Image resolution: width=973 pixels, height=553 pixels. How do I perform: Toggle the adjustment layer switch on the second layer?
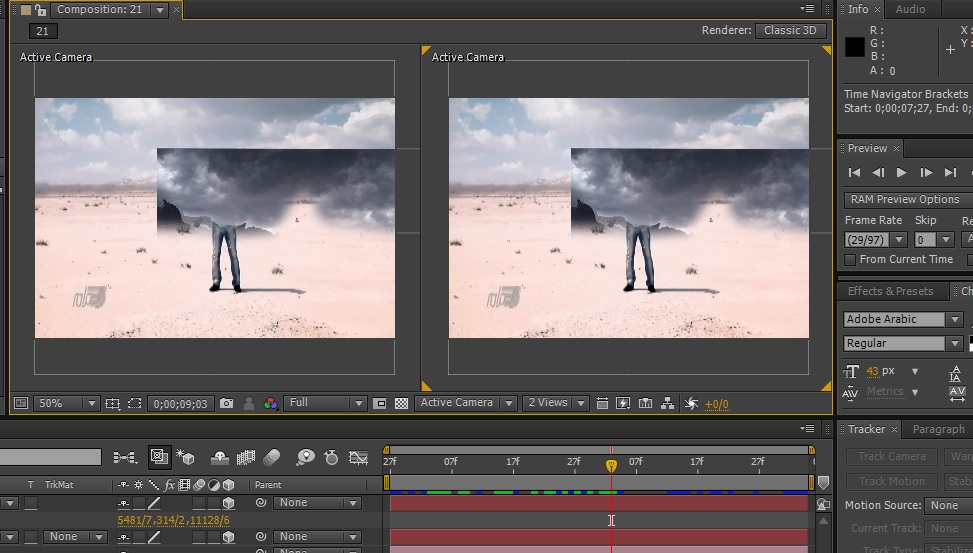coord(213,537)
